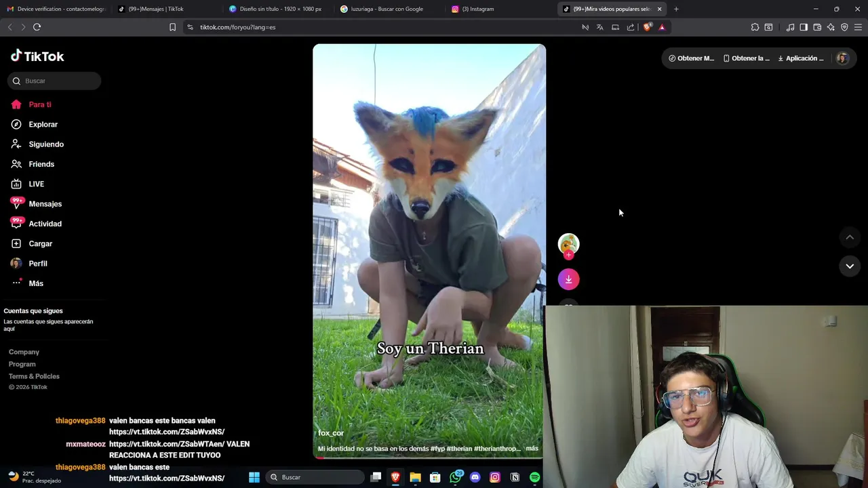
Task: Click the share page icon
Action: click(631, 27)
